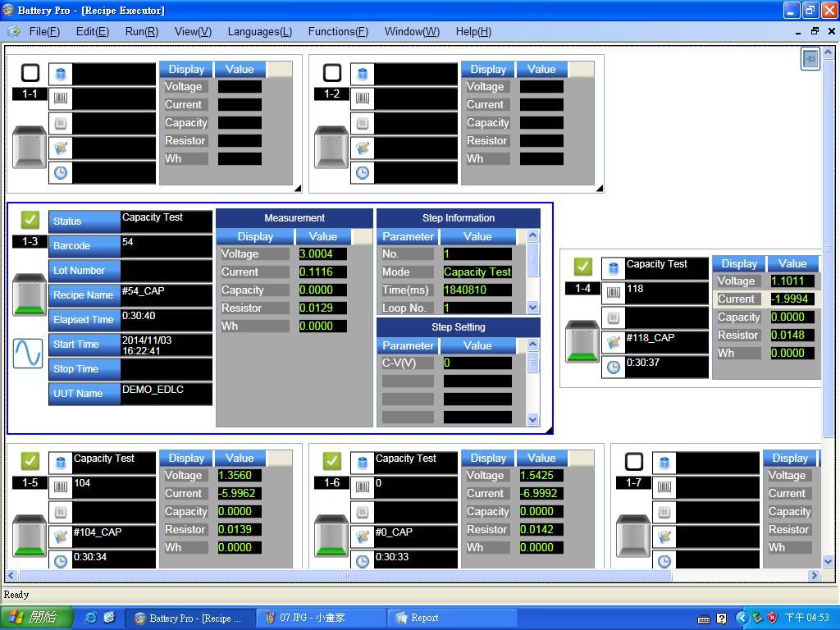Click the battery device icon for channel 1-1

point(30,147)
